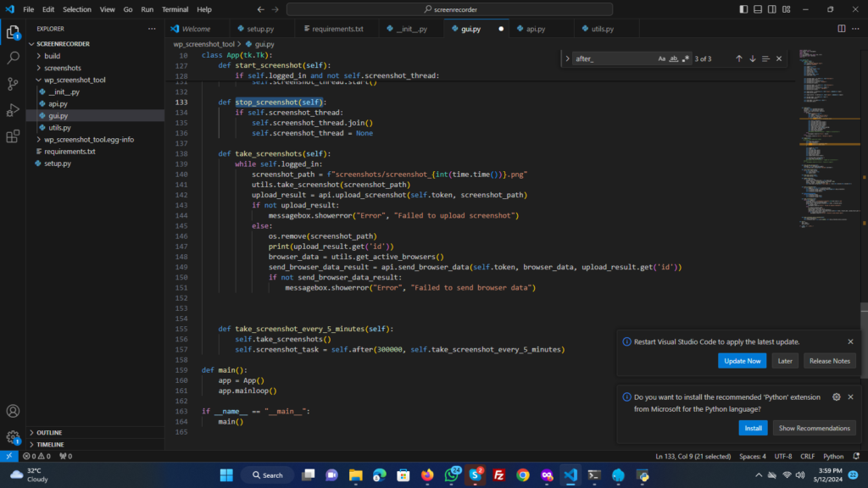Open the Accounts icon in activity bar
Viewport: 868px width, 488px height.
point(13,411)
